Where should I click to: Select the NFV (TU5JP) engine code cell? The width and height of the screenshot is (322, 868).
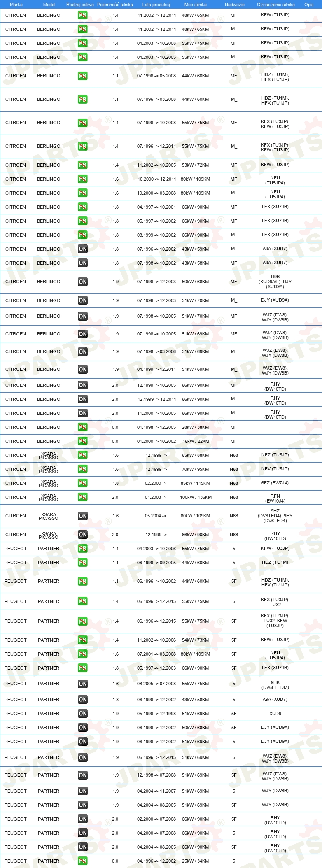coord(275,469)
